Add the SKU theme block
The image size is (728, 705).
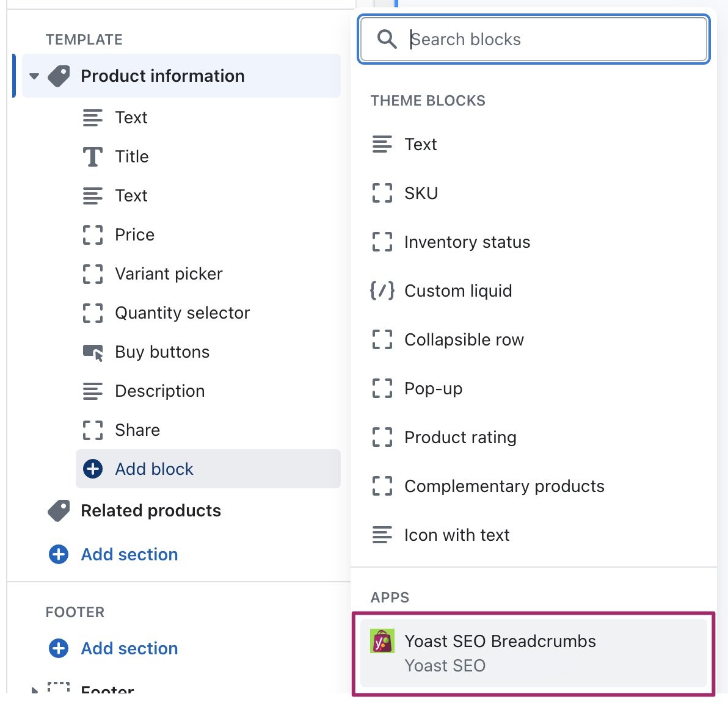(421, 193)
